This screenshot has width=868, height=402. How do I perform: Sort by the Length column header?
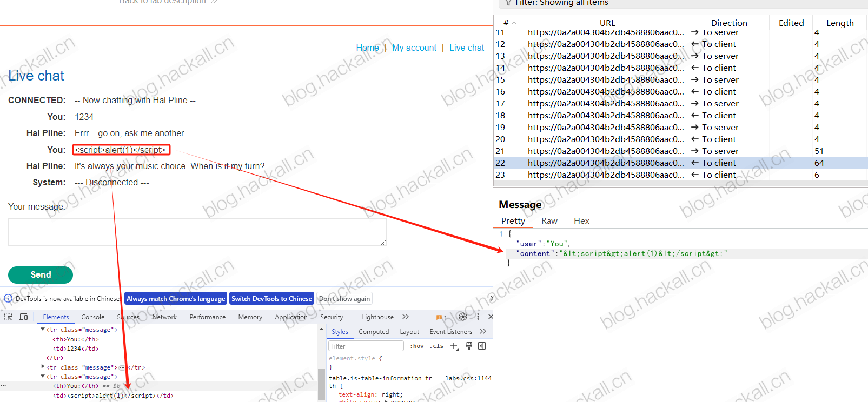point(840,23)
